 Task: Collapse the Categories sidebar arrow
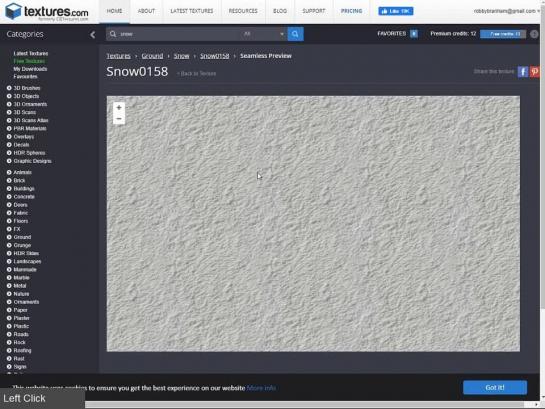[x=92, y=34]
